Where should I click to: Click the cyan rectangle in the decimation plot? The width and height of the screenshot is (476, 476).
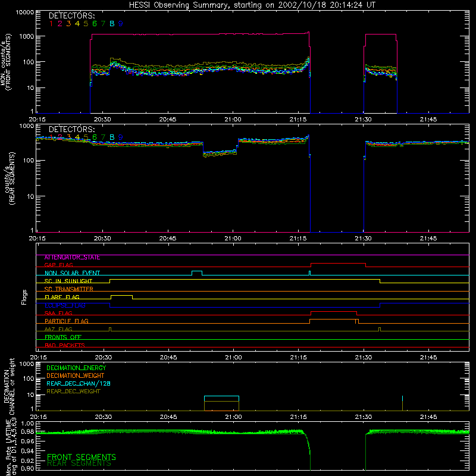coord(221,399)
